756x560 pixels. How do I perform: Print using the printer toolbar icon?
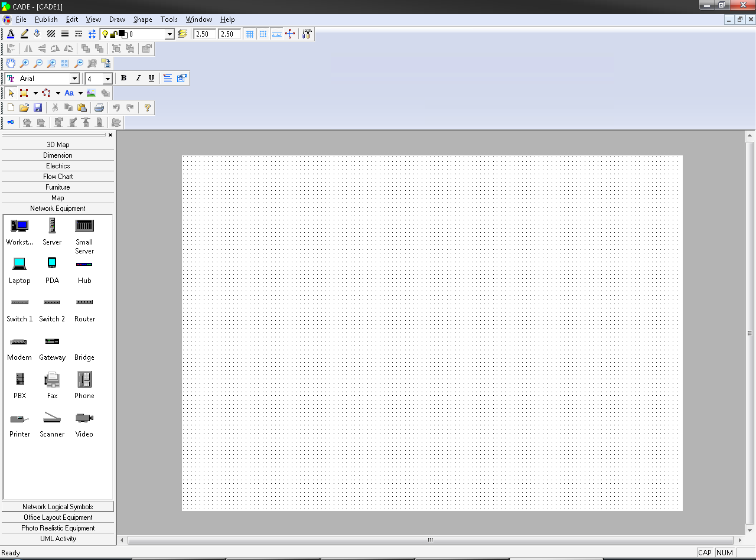coord(99,108)
